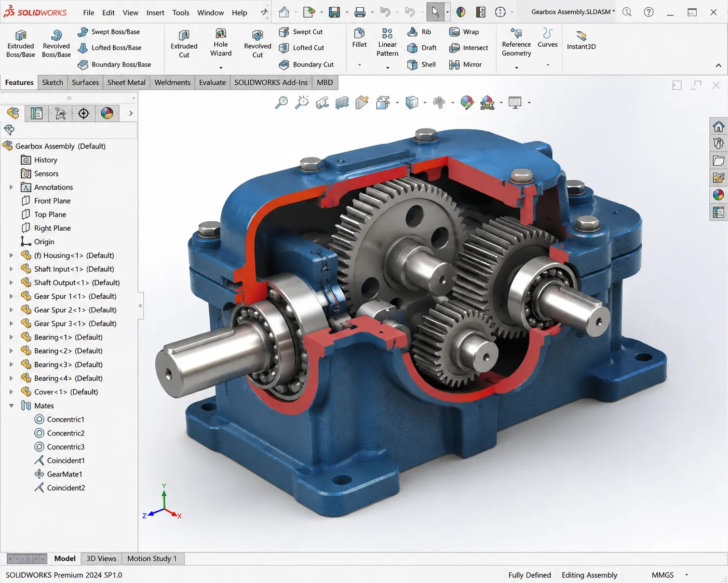Open units MMGS dropdown in status bar
This screenshot has height=583, width=728.
[686, 575]
